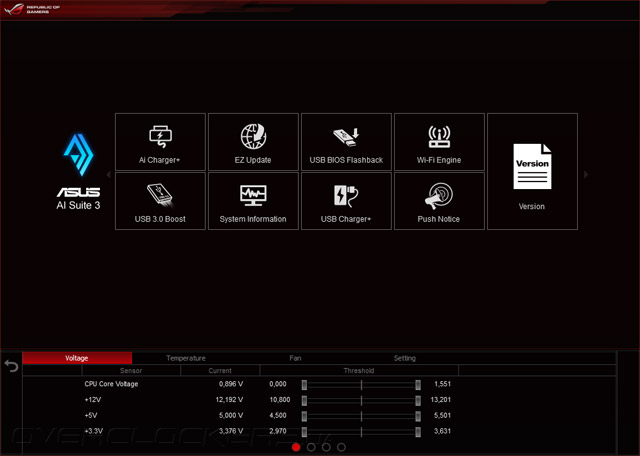Image resolution: width=640 pixels, height=456 pixels.
Task: Click the ASUS AI Suite 3 logo
Action: pyautogui.click(x=78, y=172)
